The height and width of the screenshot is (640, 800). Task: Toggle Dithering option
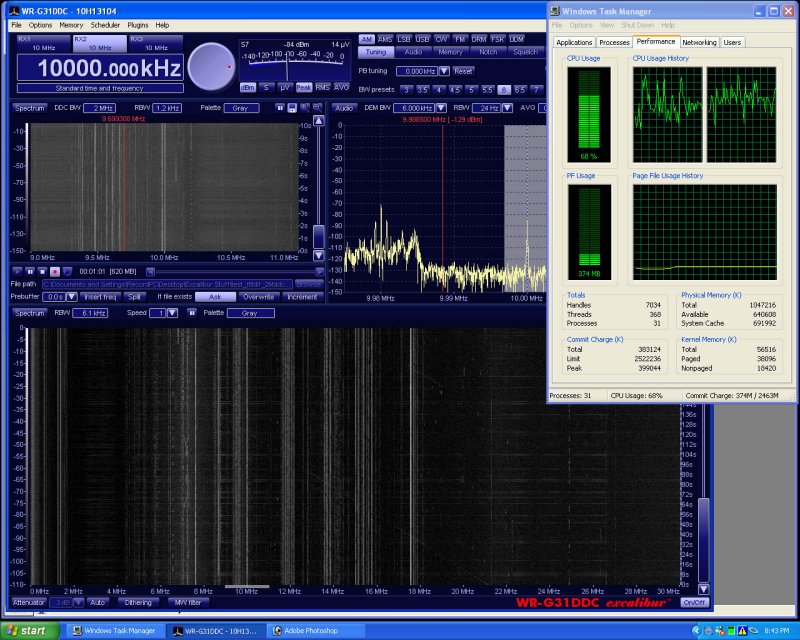(138, 603)
